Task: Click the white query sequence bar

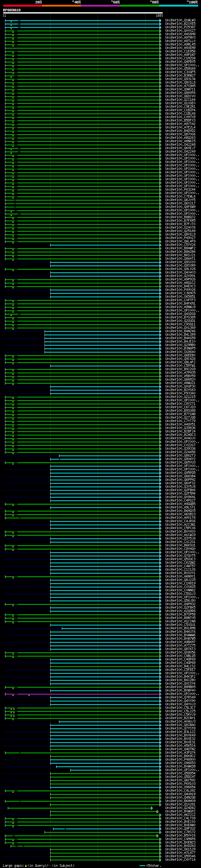Action: tap(83, 13)
